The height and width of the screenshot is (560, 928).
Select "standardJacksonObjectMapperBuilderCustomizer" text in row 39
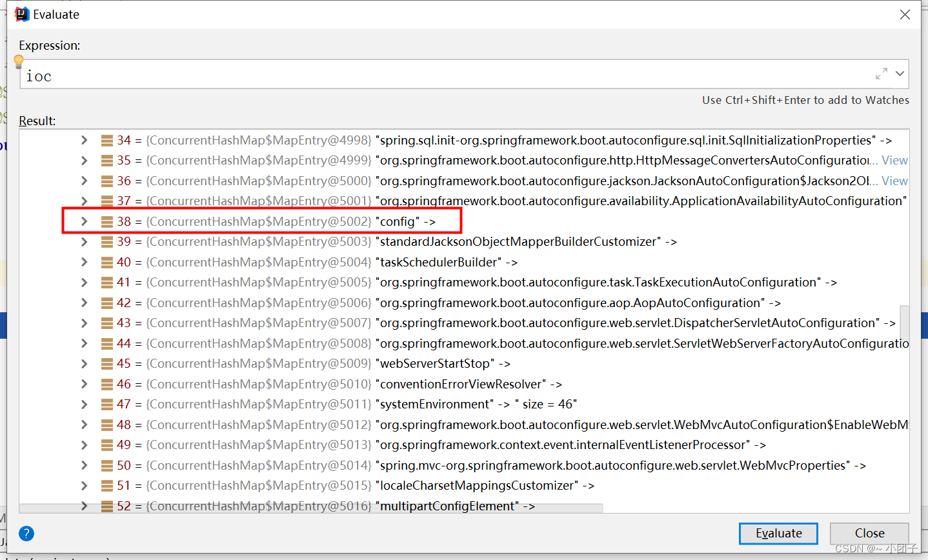point(518,241)
